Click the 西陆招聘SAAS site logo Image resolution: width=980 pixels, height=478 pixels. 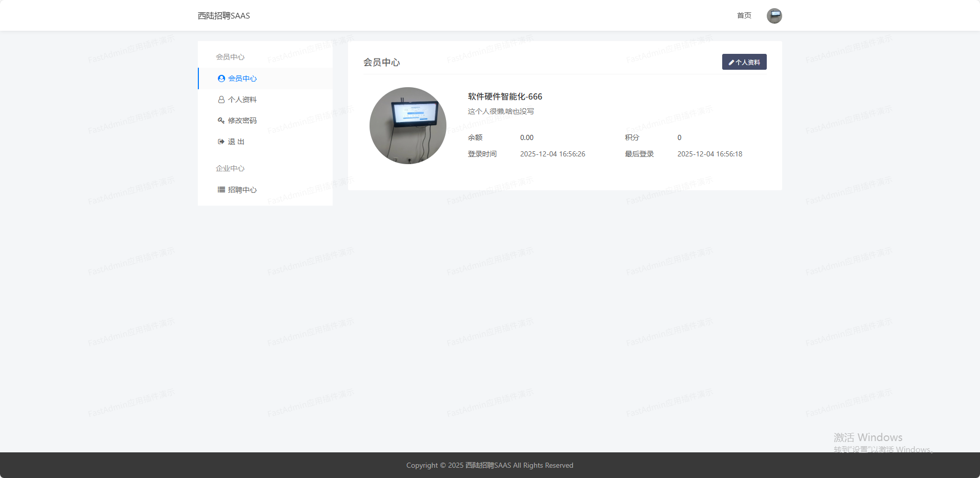[224, 16]
